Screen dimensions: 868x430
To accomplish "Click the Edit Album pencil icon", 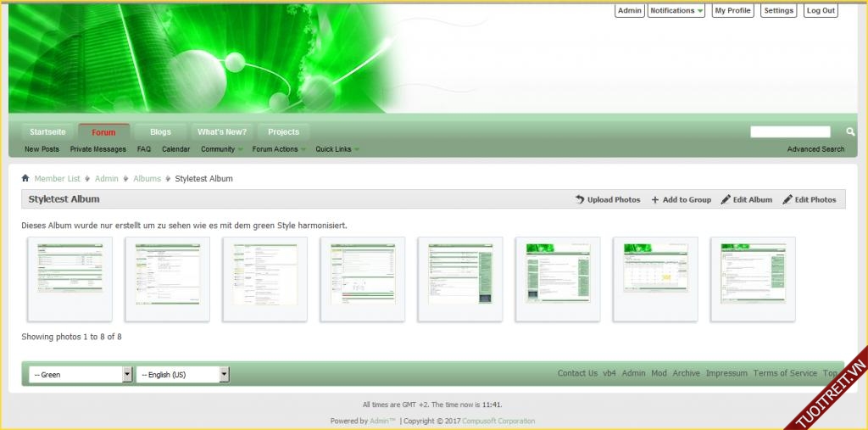I will 726,199.
